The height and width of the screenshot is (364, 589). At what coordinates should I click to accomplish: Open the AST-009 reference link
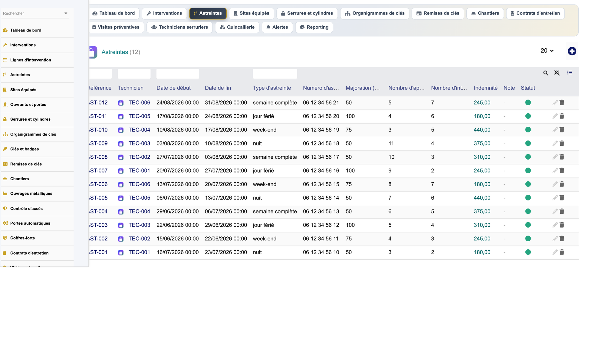[x=98, y=143]
